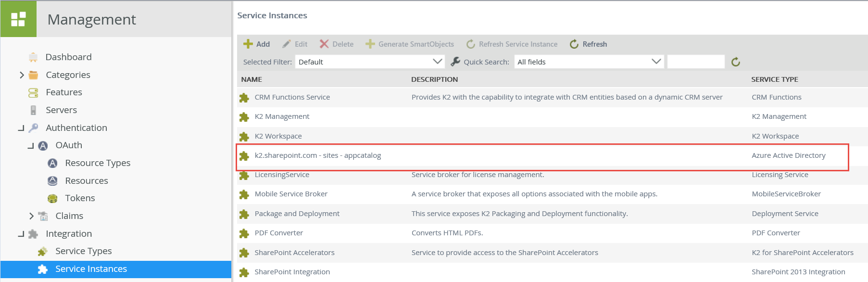Viewport: 868px width, 282px height.
Task: Click the green refresh icon beside search box
Action: pos(735,62)
